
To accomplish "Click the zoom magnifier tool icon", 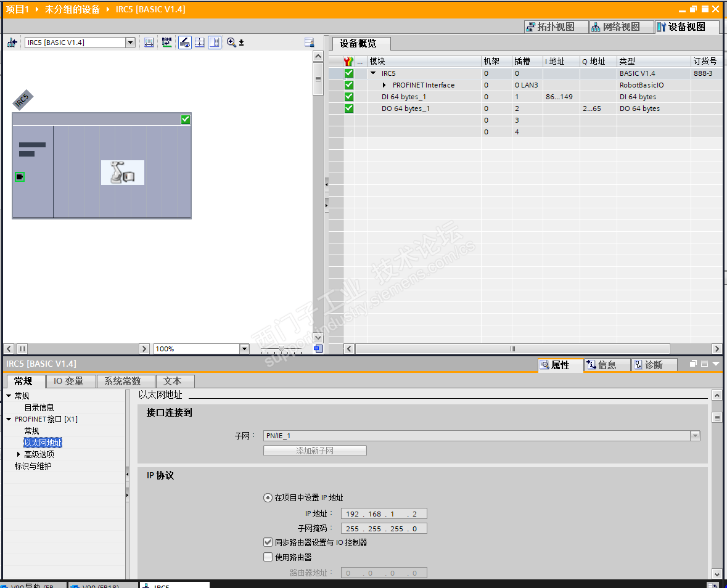I will click(231, 43).
